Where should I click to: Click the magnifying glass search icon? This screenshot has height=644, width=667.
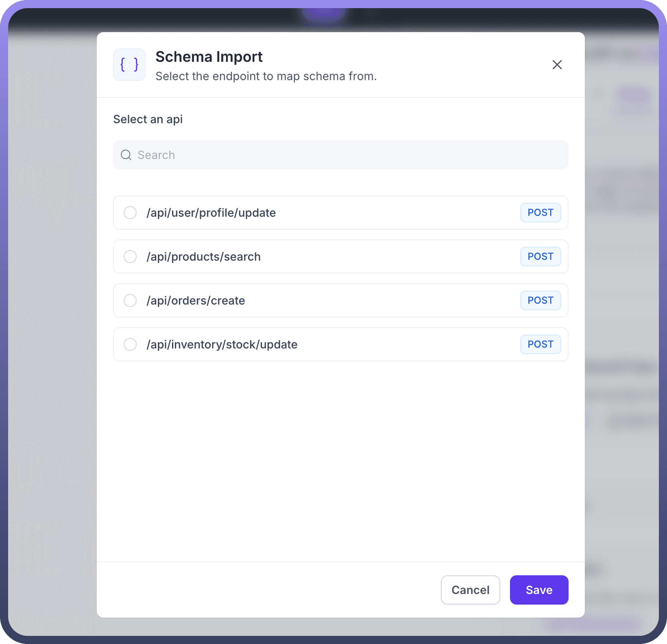pos(126,155)
